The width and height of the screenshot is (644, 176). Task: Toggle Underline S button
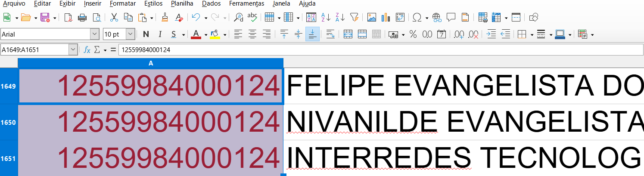point(174,34)
